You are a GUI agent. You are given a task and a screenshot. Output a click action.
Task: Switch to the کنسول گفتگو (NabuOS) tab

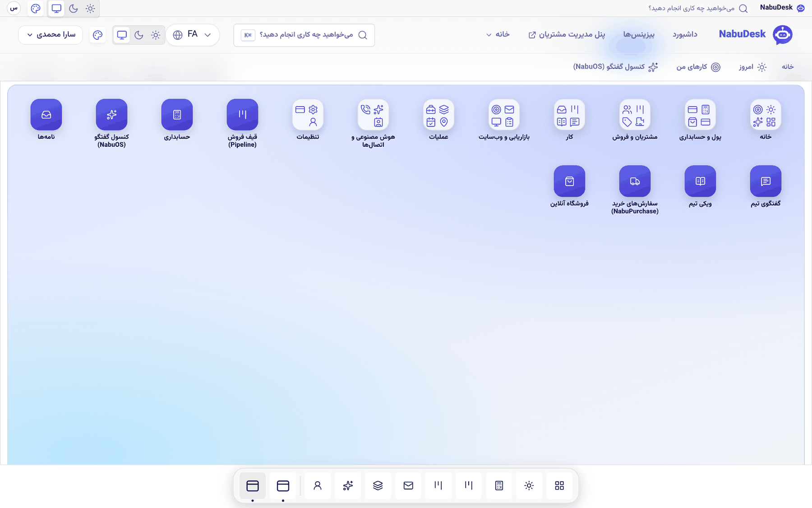[x=615, y=67]
